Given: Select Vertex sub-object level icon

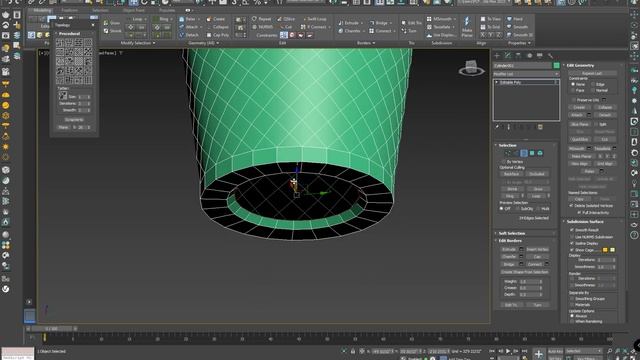Looking at the screenshot, I should [x=508, y=153].
